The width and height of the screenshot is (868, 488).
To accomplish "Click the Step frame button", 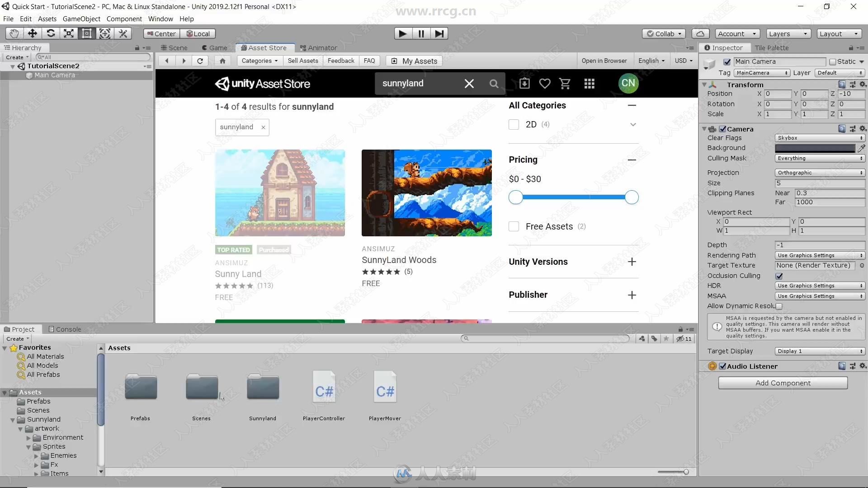I will [x=439, y=33].
